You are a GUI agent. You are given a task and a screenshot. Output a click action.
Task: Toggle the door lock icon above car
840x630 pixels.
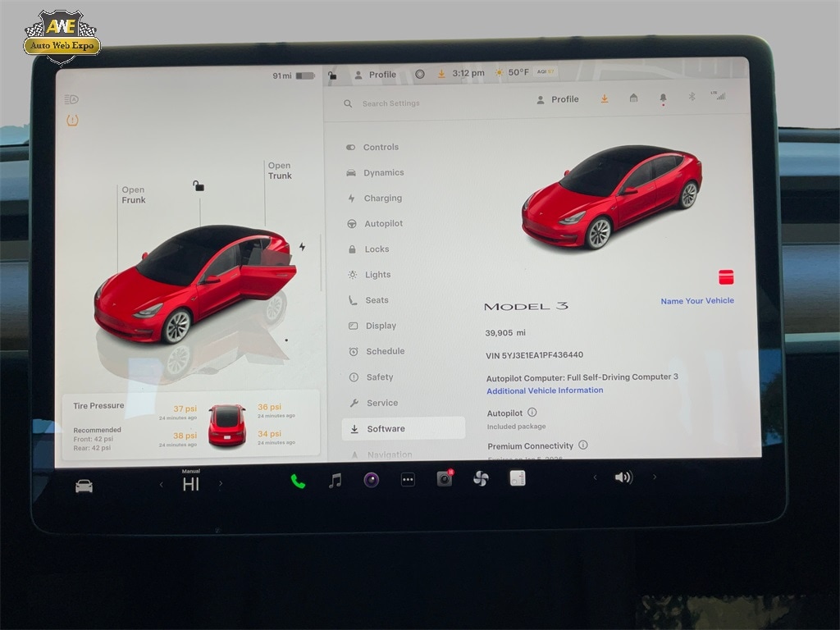[x=199, y=186]
